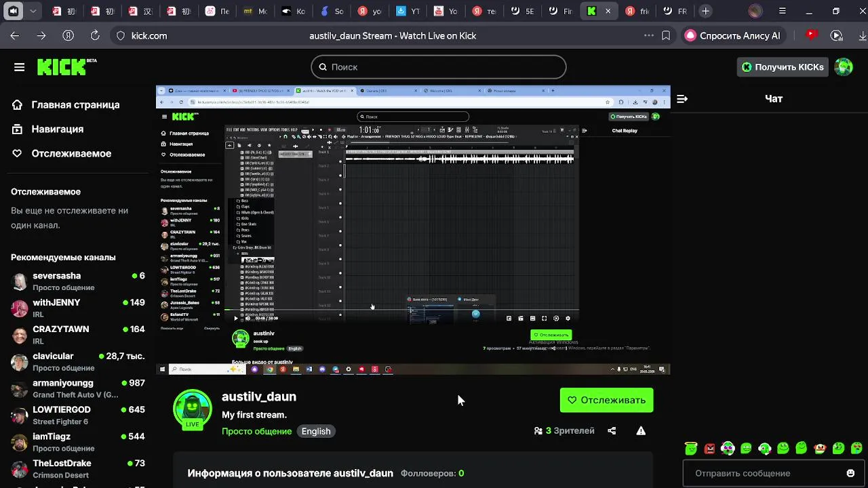Viewport: 868px width, 488px height.
Task: Open address bar three-dots menu
Action: point(649,36)
